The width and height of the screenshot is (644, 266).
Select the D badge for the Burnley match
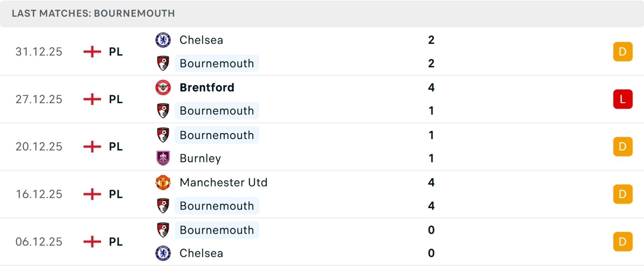(x=623, y=146)
